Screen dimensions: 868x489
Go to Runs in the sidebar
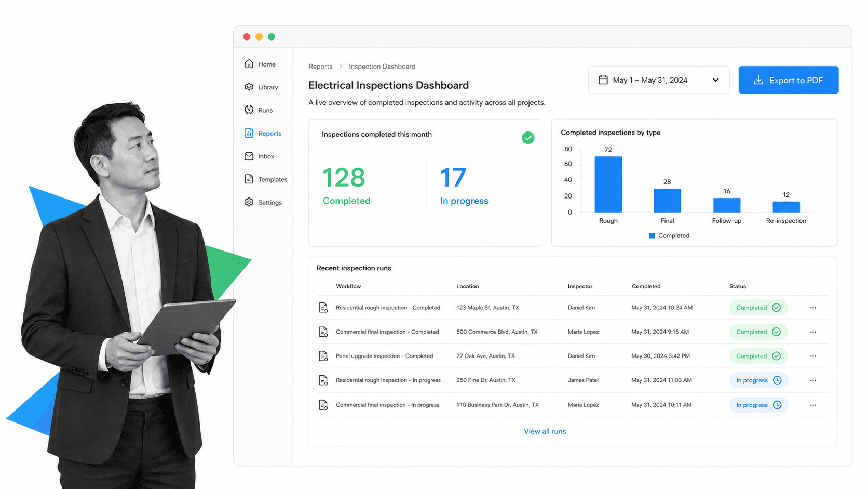259,110
